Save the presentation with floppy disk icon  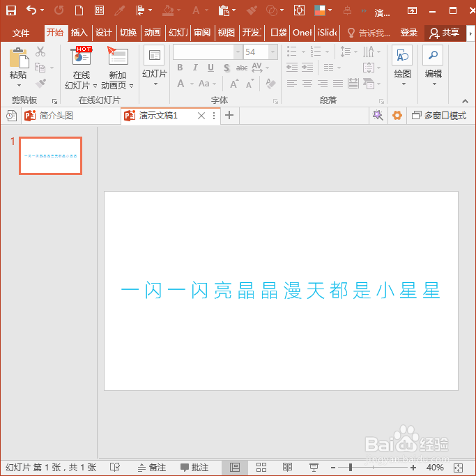[x=11, y=10]
